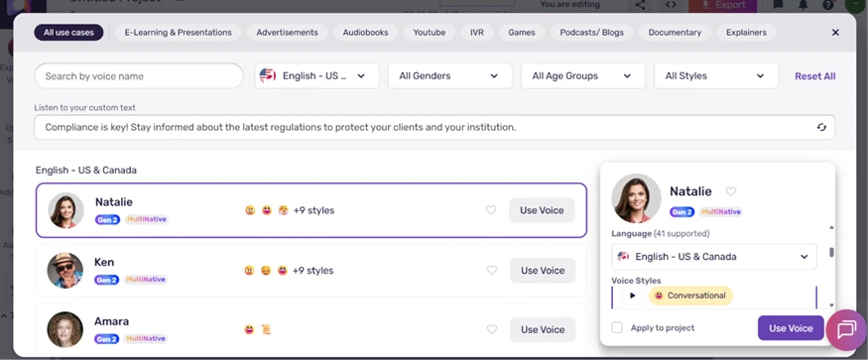Expand the English - US language filter
This screenshot has height=360, width=868.
317,76
